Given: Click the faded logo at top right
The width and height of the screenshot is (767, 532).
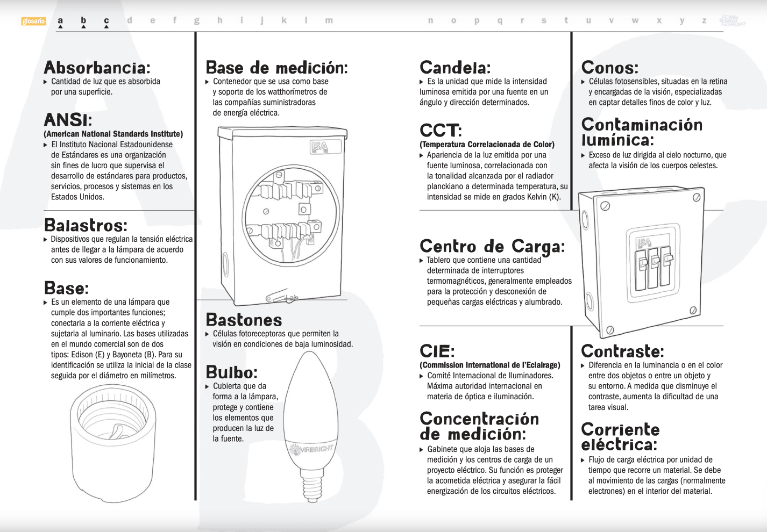Looking at the screenshot, I should pyautogui.click(x=732, y=20).
